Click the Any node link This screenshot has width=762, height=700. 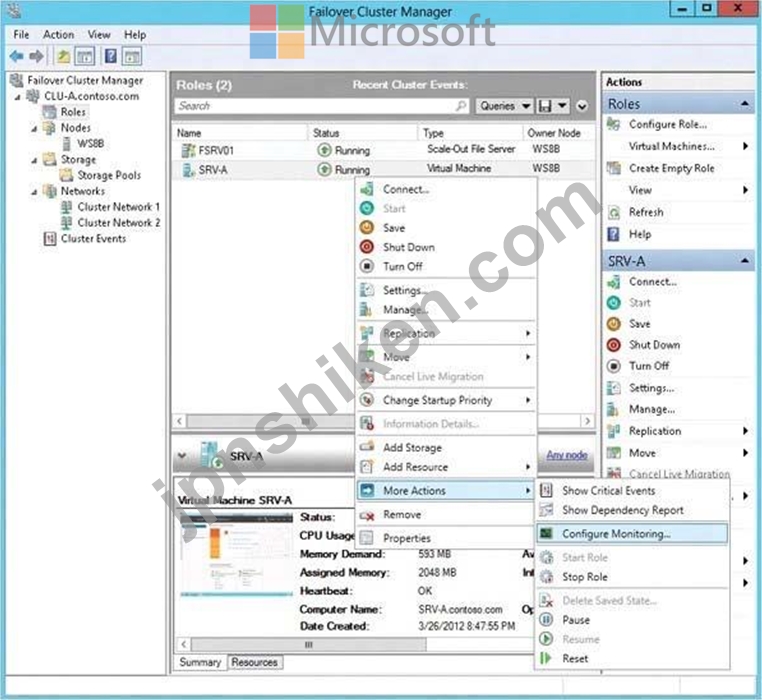[567, 455]
